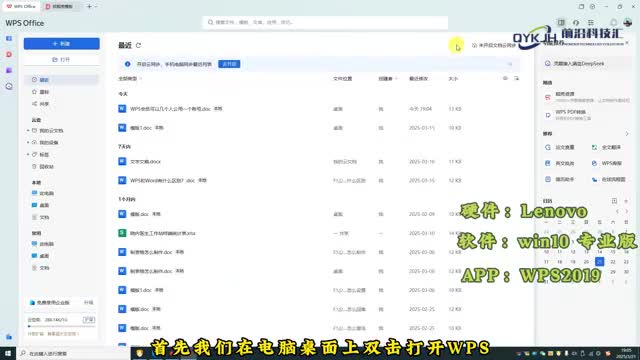This screenshot has height=360, width=640.
Task: Click the list view layout icon
Action: tap(516, 78)
